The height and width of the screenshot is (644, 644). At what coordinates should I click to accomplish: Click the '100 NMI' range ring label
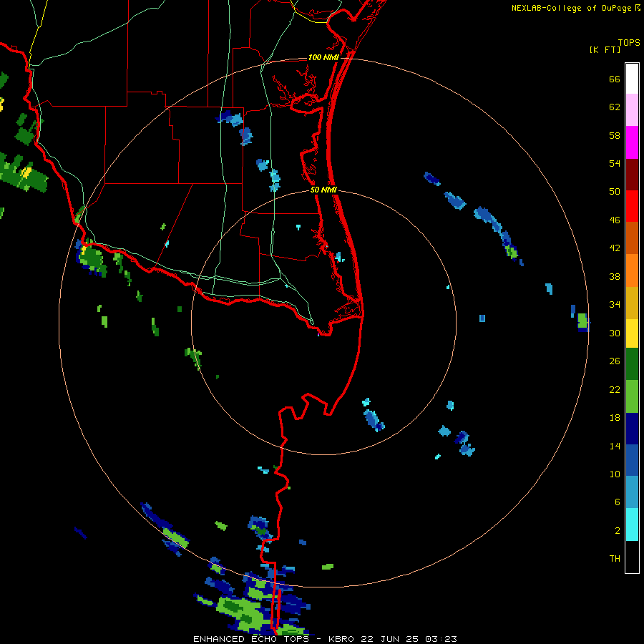pos(323,57)
